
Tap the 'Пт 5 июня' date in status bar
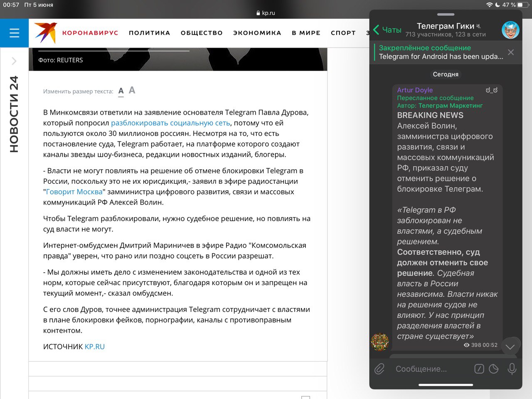pyautogui.click(x=39, y=5)
